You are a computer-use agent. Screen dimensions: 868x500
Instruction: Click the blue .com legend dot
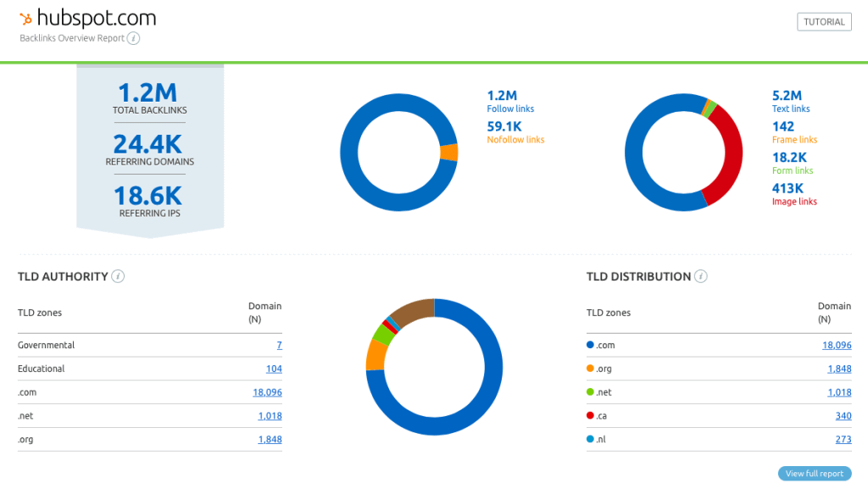click(x=590, y=345)
